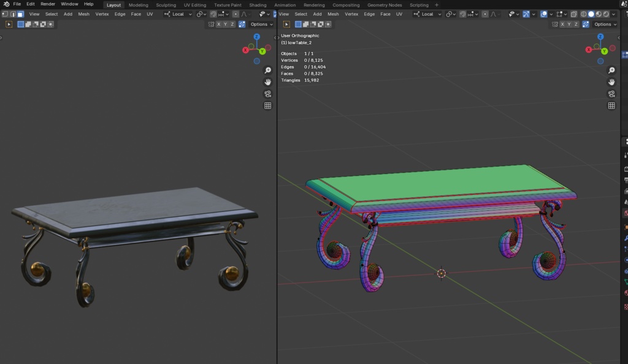Click the zoom magnifier icon in left viewport

click(x=268, y=70)
